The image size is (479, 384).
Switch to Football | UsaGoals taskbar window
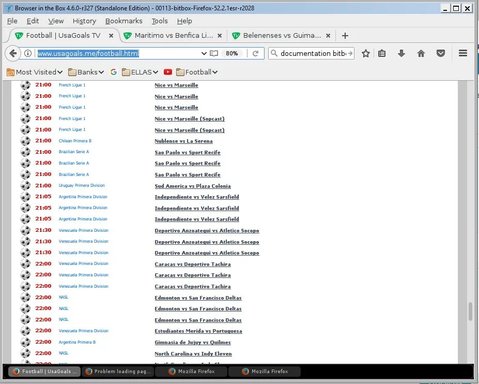pos(45,371)
